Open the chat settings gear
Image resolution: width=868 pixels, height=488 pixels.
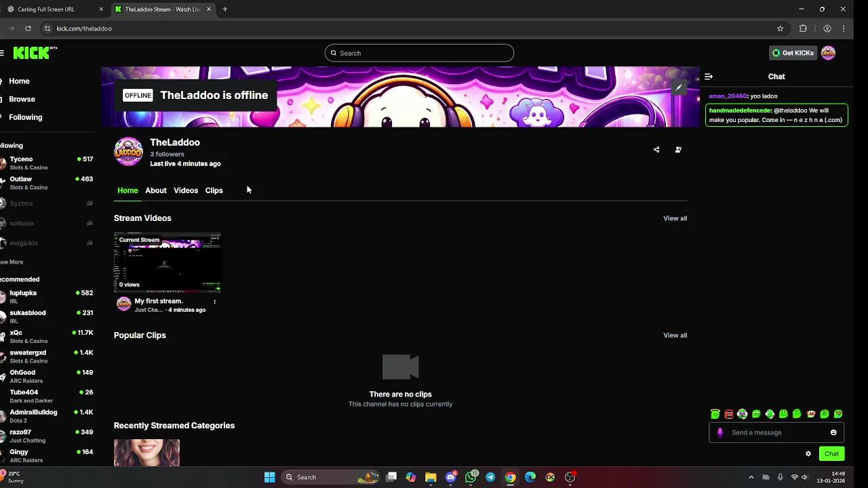[x=808, y=454]
